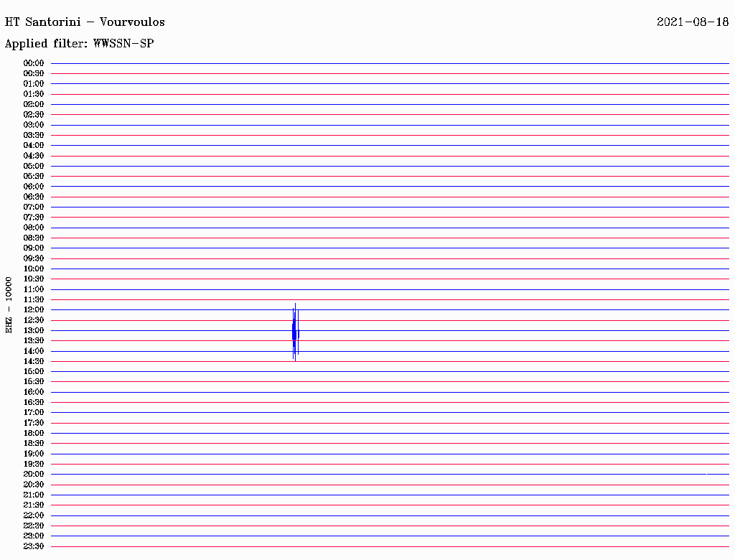
Task: Select the 01:30 time label
Action: (x=34, y=94)
